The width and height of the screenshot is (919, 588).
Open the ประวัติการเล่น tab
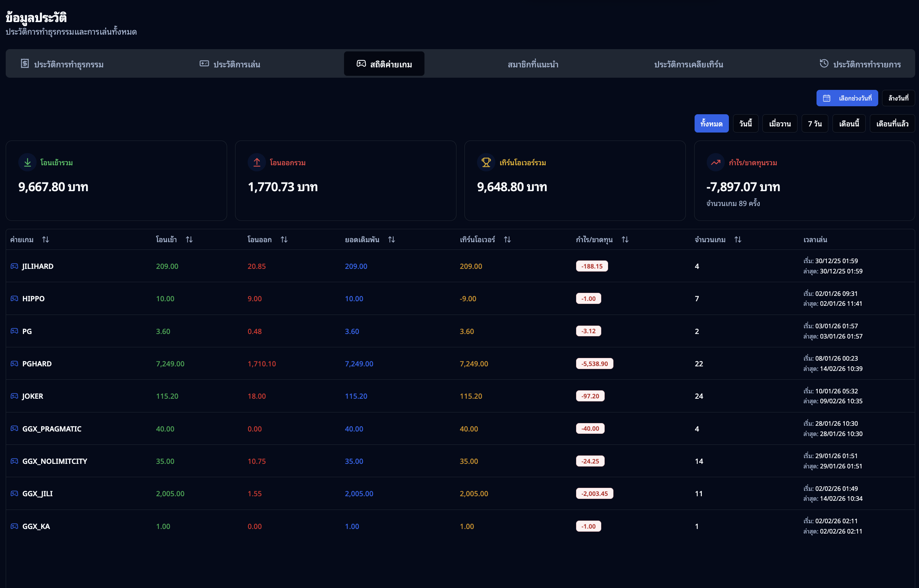click(230, 64)
